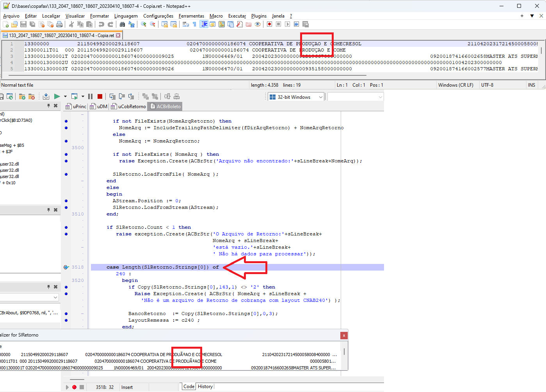Image resolution: width=546 pixels, height=392 pixels.
Task: Toggle word wrap in Notepad++
Action: [x=185, y=24]
